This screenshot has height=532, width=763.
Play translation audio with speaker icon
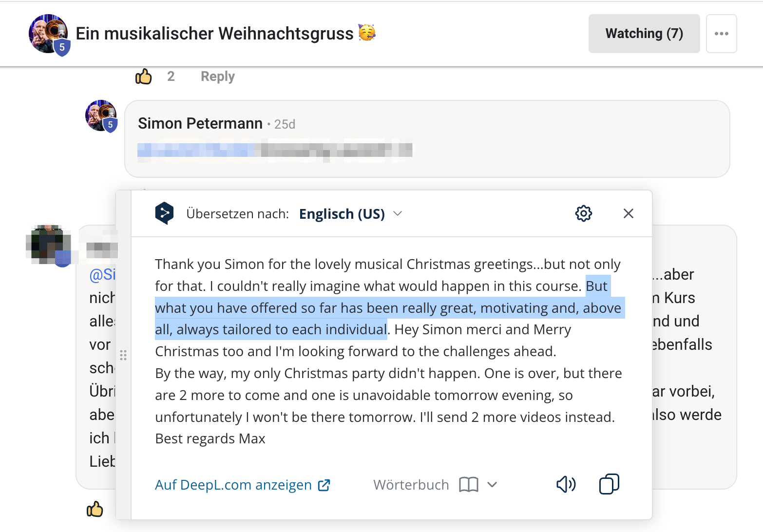pos(566,484)
